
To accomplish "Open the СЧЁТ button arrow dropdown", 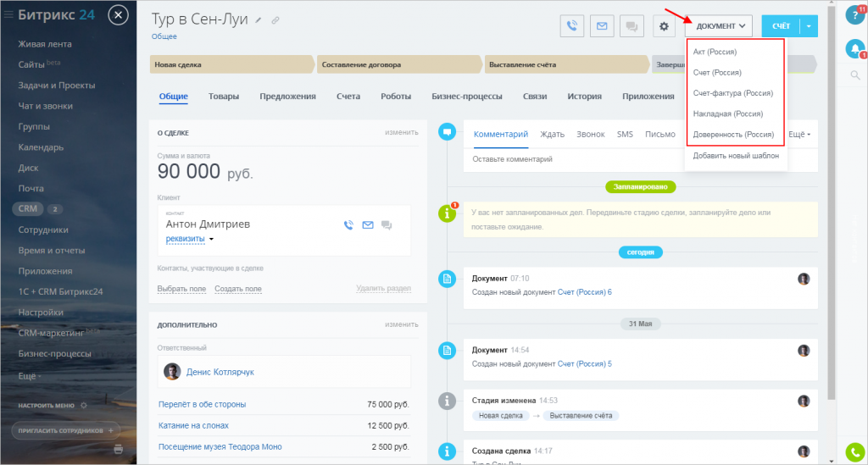I will (x=809, y=26).
